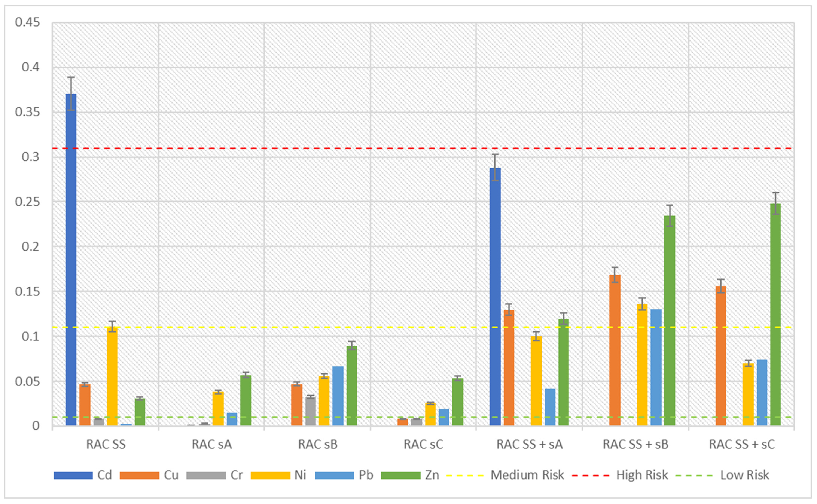The height and width of the screenshot is (504, 817).
Task: Click the RAC sC category label
Action: pos(423,444)
